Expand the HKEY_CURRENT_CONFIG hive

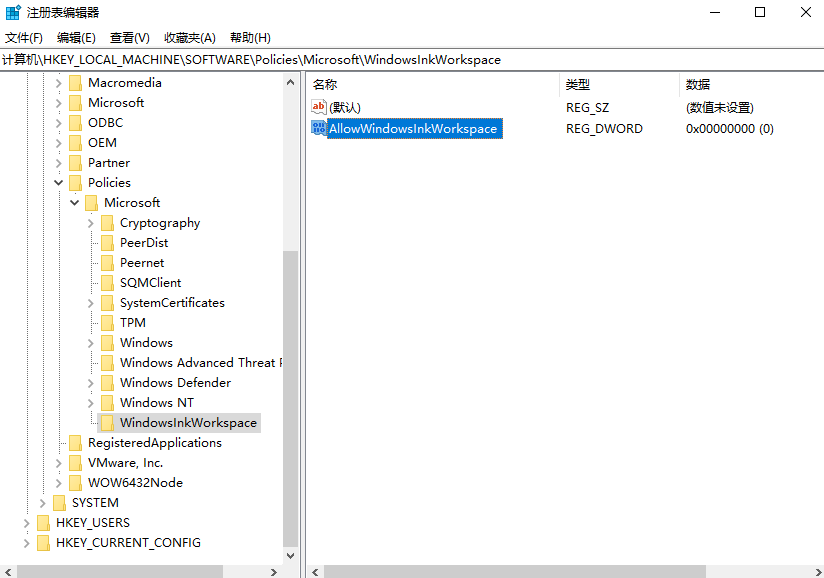click(27, 543)
